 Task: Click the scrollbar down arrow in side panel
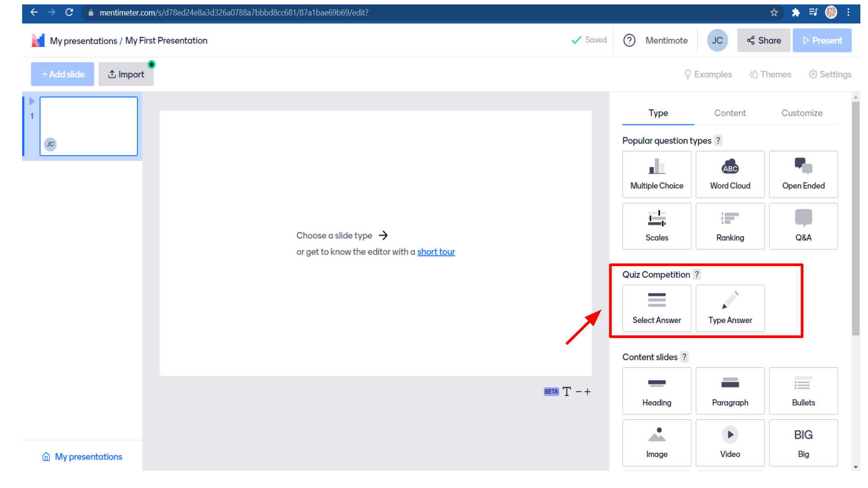click(855, 467)
